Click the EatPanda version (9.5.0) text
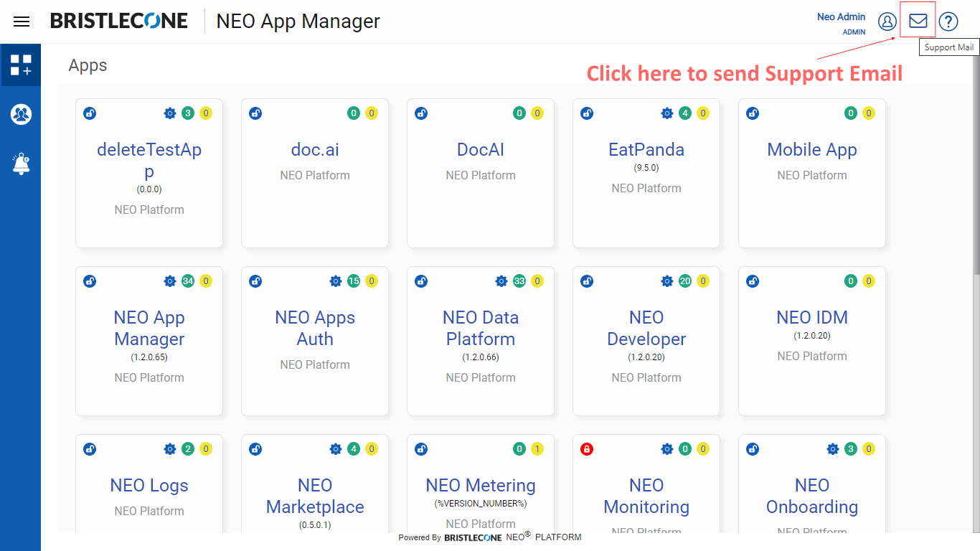Image resolution: width=980 pixels, height=551 pixels. pyautogui.click(x=646, y=168)
